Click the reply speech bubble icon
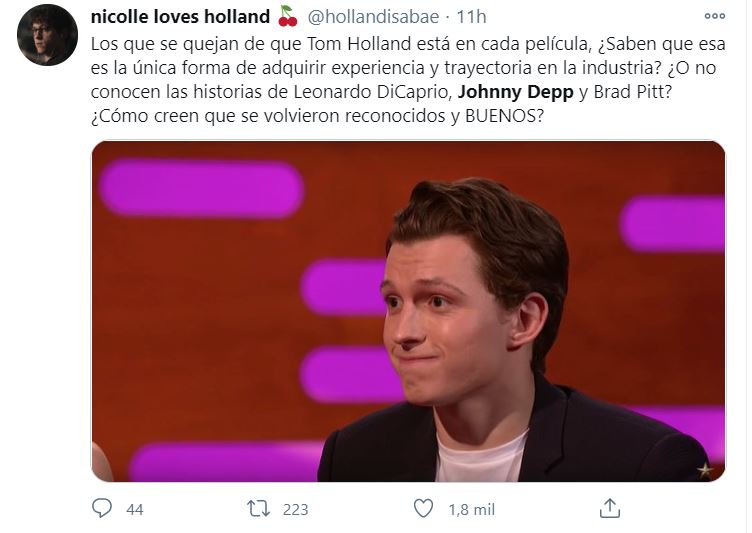 pos(102,508)
